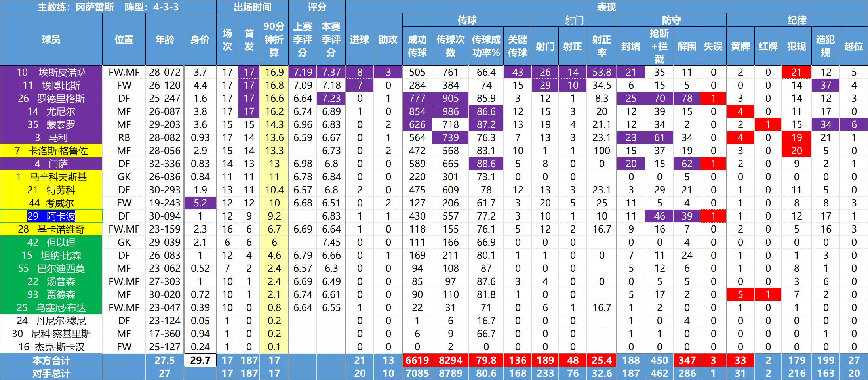Click the 射门 section header
Image resolution: width=868 pixels, height=380 pixels.
pos(574,20)
